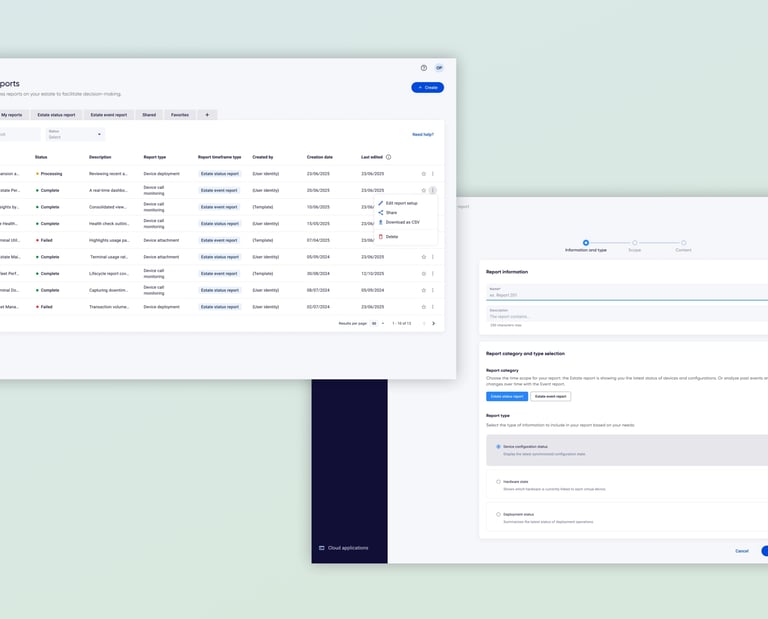Click info icon beside Last edited
The image size is (768, 619).
(x=388, y=157)
